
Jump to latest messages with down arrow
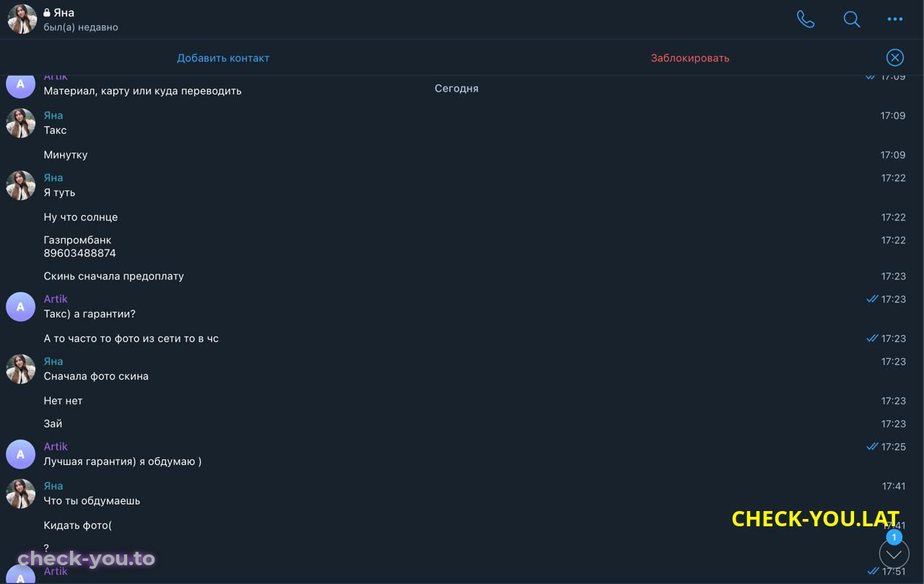pos(894,554)
